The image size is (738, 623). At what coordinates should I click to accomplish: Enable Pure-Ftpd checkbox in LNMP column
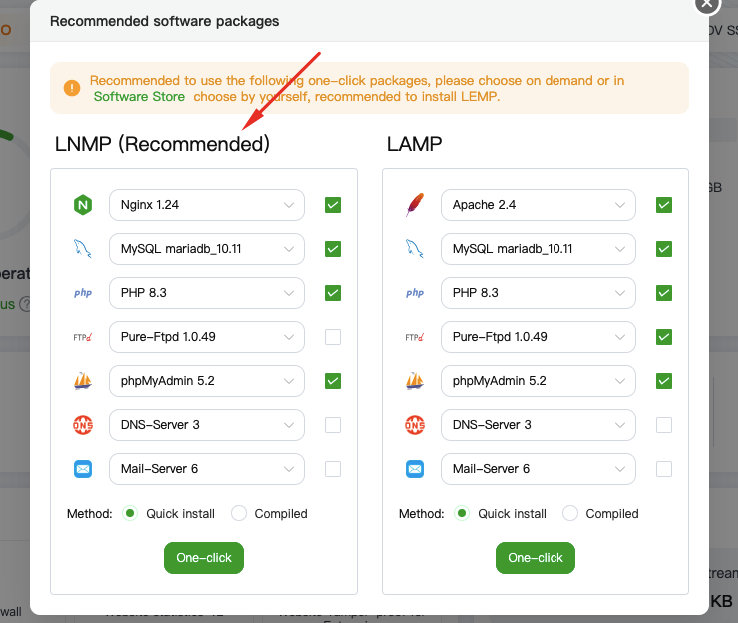tap(333, 337)
